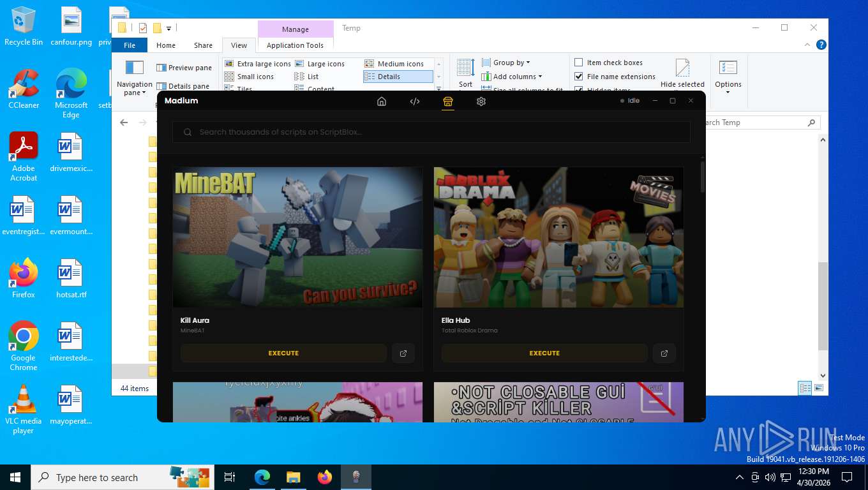The height and width of the screenshot is (490, 868).
Task: Switch Explorer to details view icon
Action: pyautogui.click(x=805, y=388)
